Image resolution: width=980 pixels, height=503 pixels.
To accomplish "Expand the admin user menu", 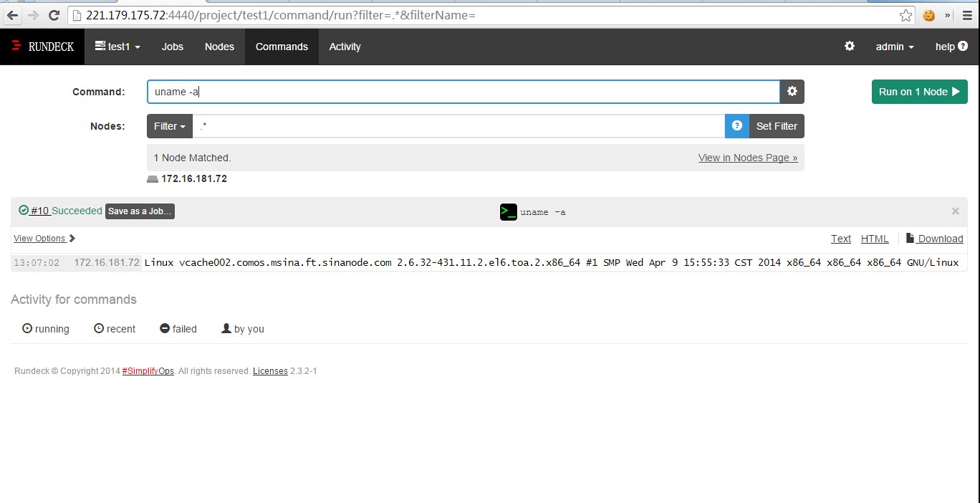I will [895, 47].
